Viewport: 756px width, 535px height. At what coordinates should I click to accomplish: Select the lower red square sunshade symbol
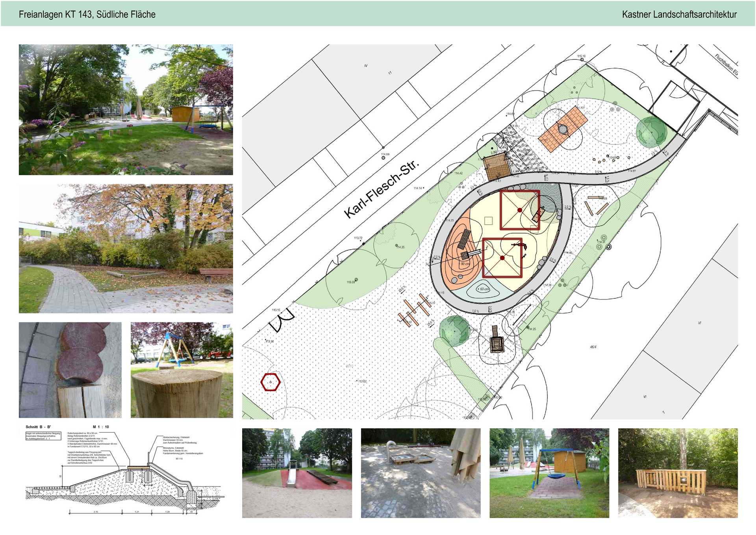502,258
